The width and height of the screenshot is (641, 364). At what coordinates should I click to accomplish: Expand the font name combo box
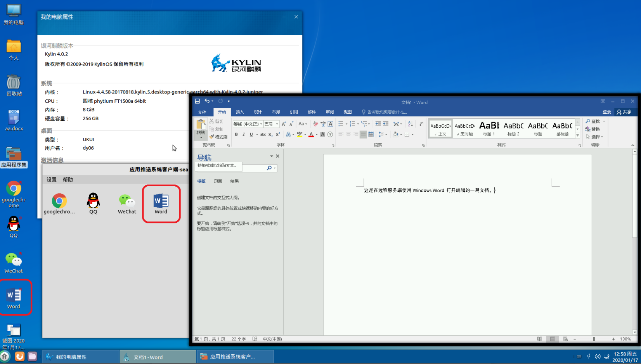pyautogui.click(x=261, y=124)
